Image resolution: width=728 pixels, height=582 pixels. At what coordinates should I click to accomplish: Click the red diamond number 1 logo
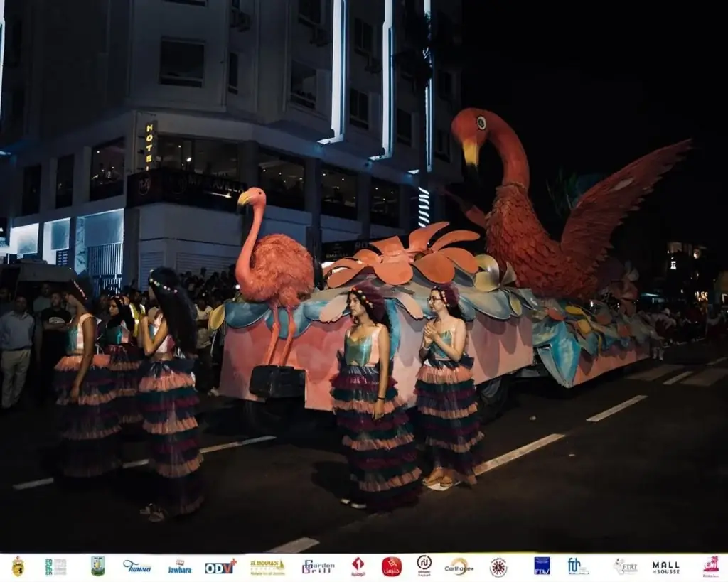point(358,566)
